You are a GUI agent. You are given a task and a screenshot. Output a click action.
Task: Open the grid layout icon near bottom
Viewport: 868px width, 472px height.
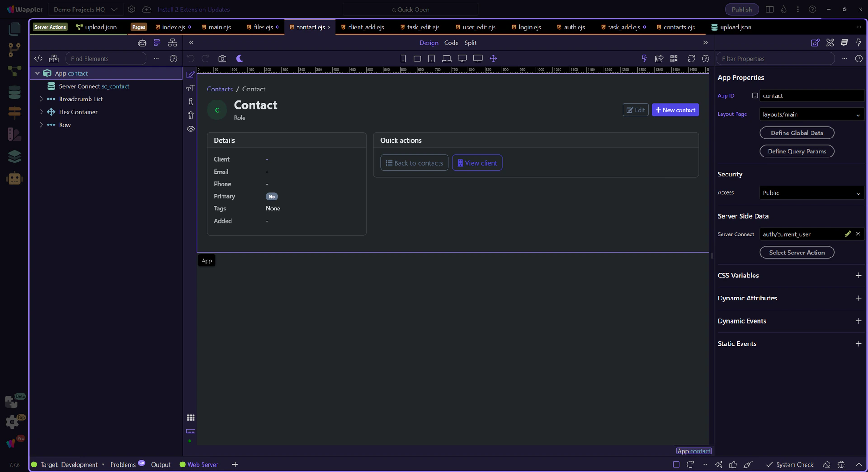191,418
